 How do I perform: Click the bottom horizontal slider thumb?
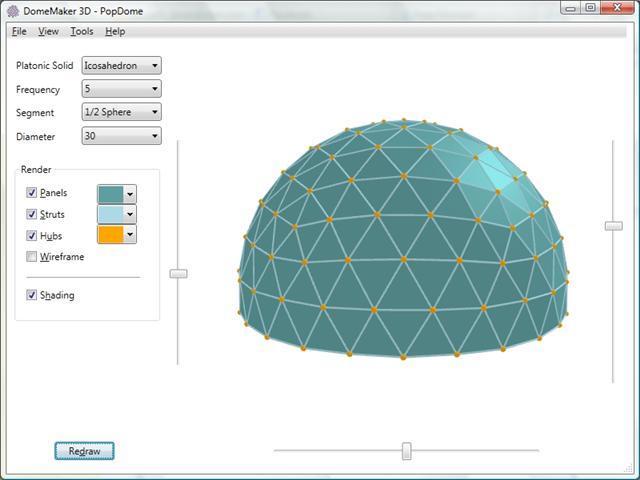407,451
